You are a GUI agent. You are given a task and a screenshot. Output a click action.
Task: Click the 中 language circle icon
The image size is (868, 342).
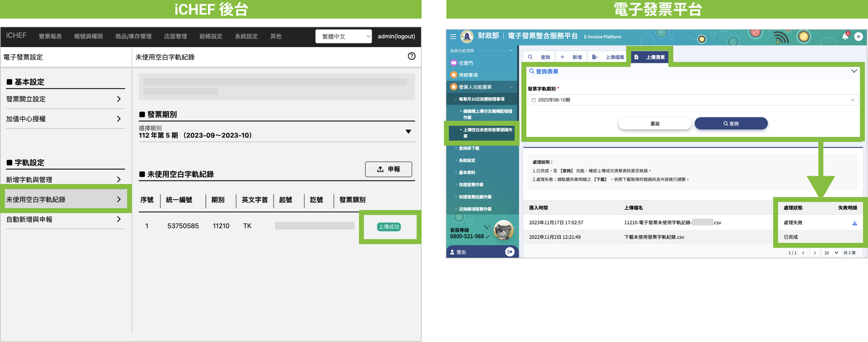click(x=858, y=37)
